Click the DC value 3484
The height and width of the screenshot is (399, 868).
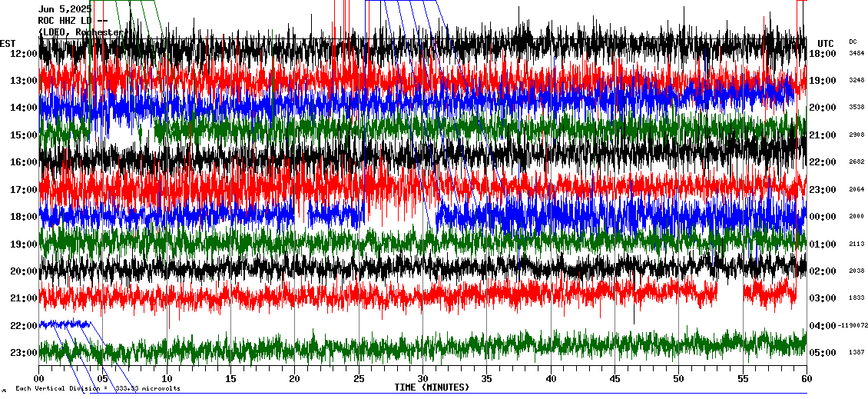(x=856, y=54)
